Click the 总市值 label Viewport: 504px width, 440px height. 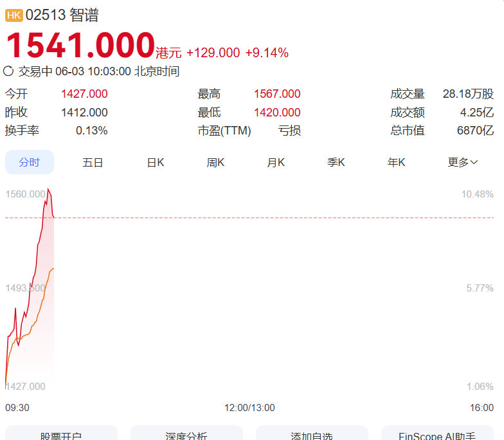408,131
